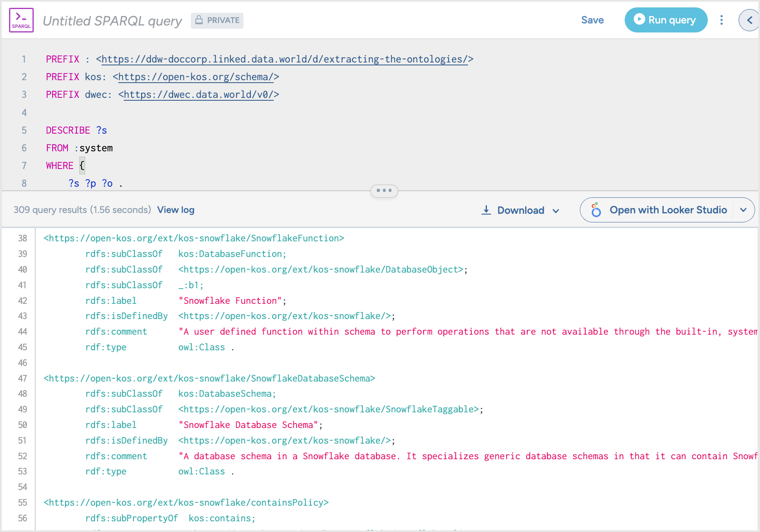Click the SnowflakeDatabaseSchema URI on line 47
The width and height of the screenshot is (760, 532).
pyautogui.click(x=209, y=378)
